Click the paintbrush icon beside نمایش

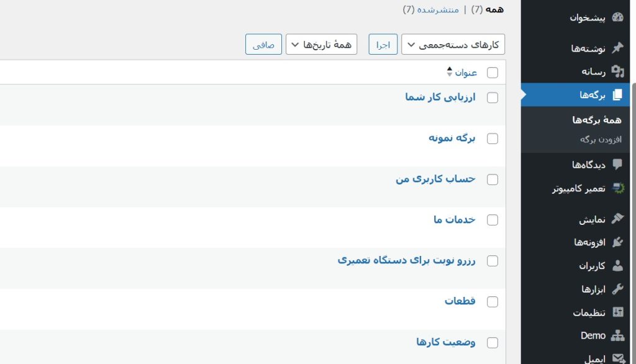point(617,219)
